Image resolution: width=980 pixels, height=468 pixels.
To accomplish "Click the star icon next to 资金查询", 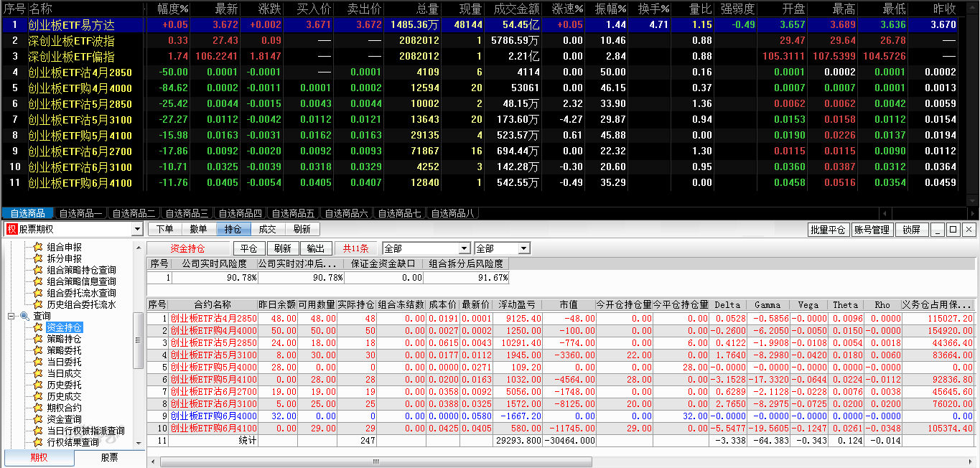I will coord(38,419).
